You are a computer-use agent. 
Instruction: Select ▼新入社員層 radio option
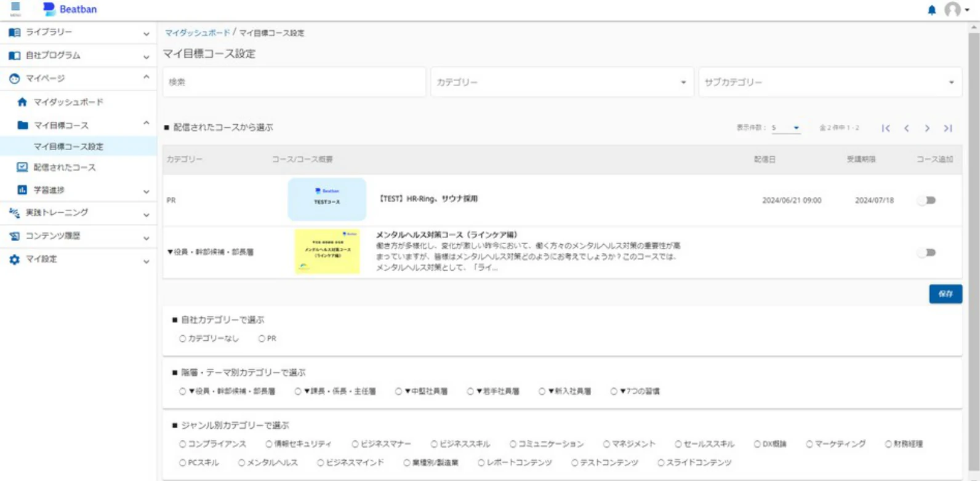pos(542,391)
